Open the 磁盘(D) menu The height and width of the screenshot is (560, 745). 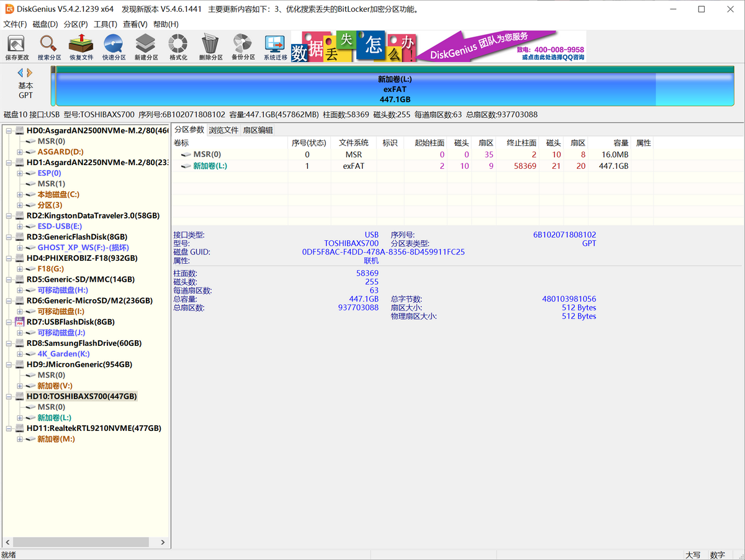(45, 24)
